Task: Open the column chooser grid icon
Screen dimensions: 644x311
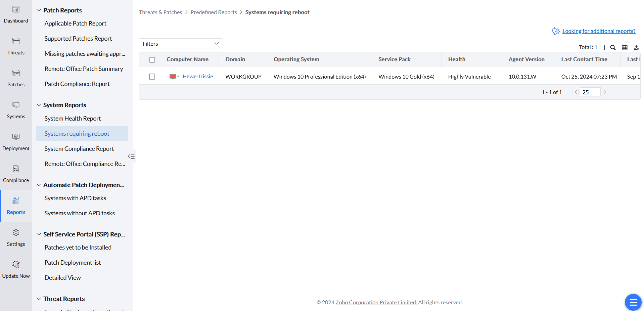Action: [x=625, y=47]
